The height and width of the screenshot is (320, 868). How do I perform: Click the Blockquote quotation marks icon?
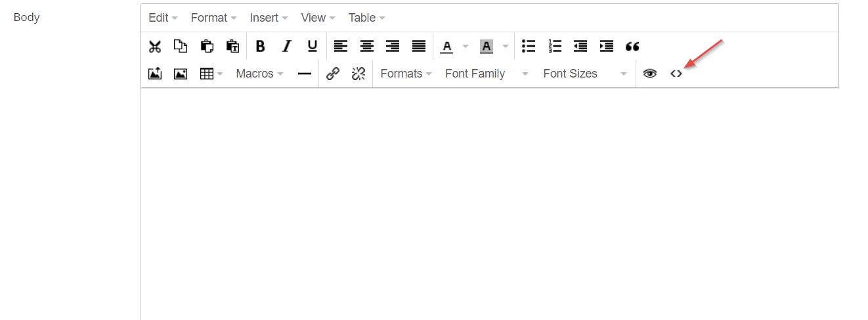point(632,46)
